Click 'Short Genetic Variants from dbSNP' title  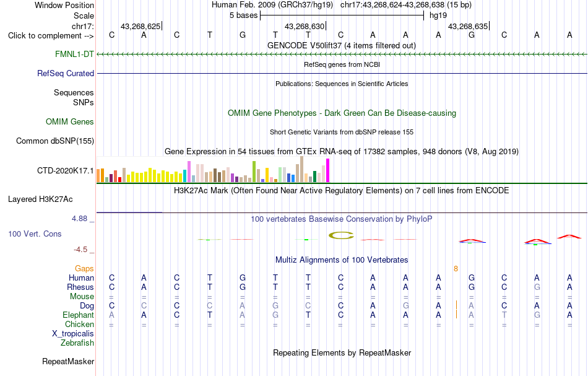coord(342,132)
